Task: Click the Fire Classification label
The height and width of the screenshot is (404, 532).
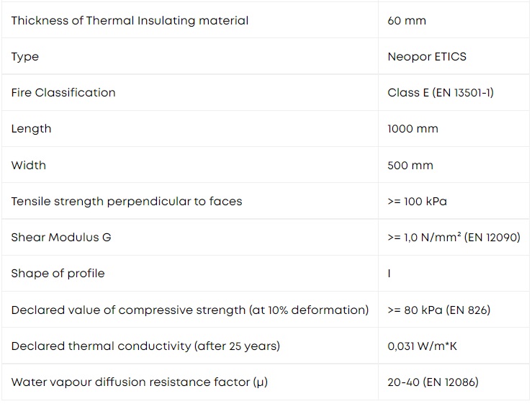Action: click(x=63, y=93)
